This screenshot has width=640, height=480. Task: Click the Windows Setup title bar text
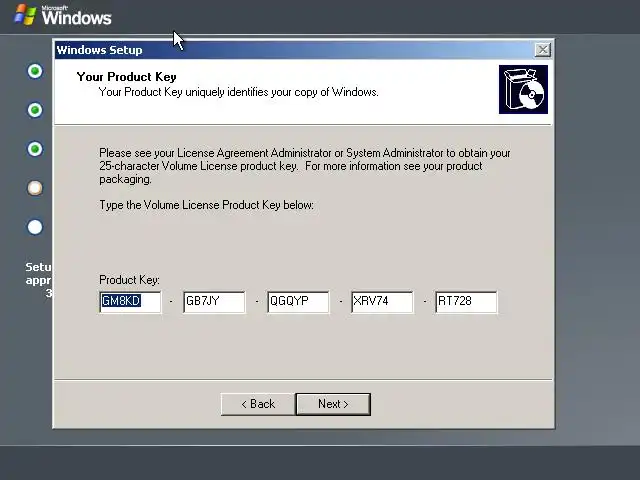pos(100,50)
